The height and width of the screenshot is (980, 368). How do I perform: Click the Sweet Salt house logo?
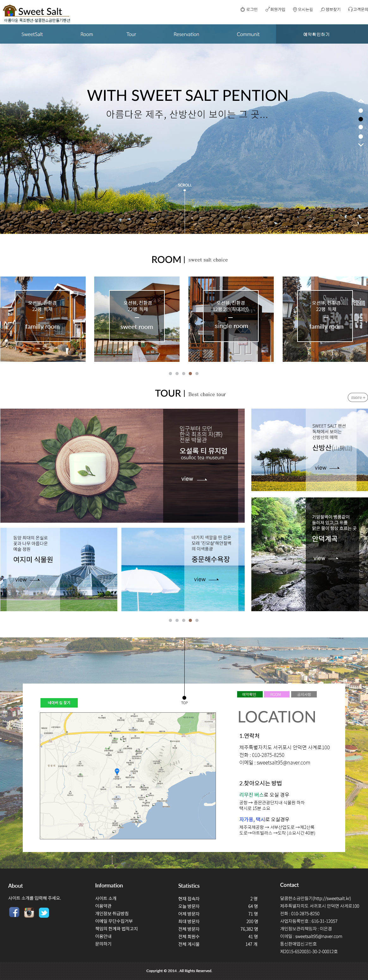point(37,14)
